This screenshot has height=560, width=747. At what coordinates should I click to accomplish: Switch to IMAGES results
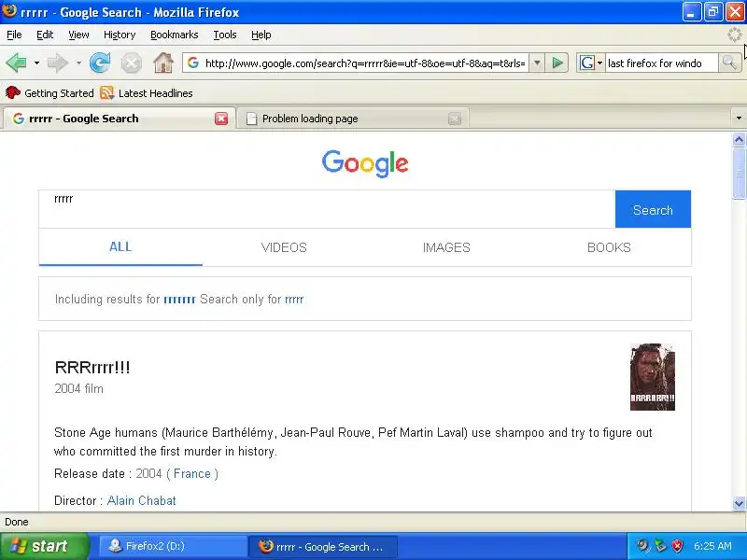[x=446, y=247]
